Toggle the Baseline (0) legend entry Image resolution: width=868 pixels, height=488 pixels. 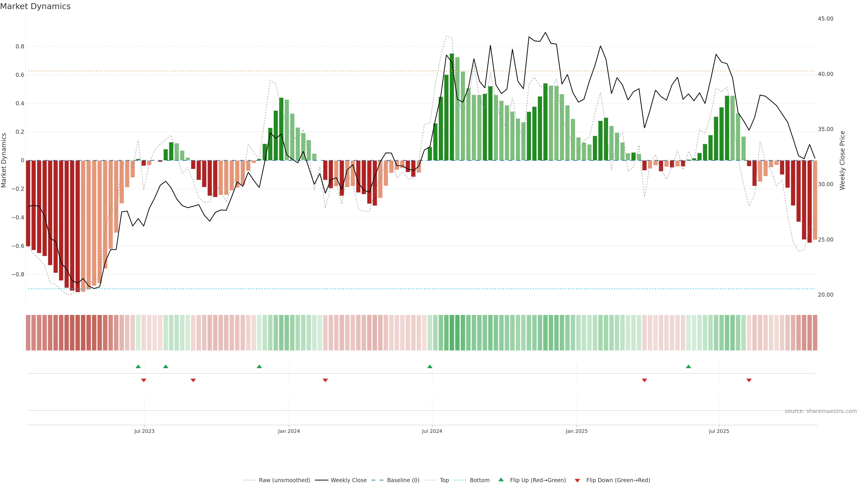click(403, 480)
